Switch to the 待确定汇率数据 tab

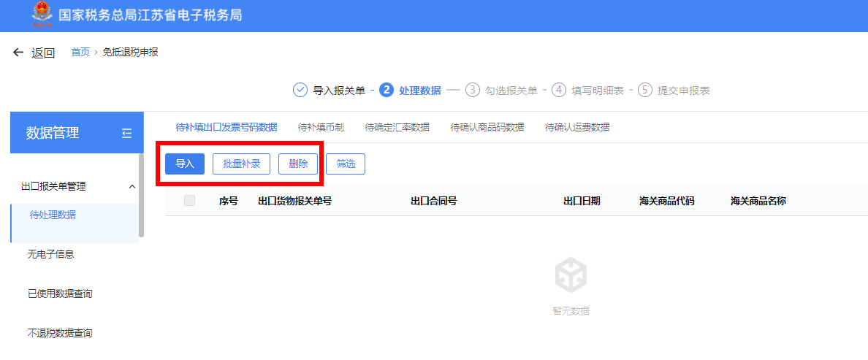point(397,127)
